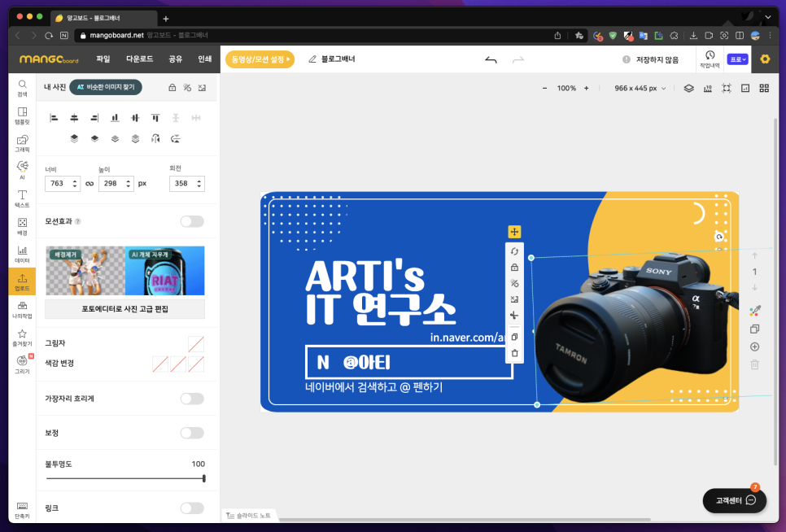Select the 텍스트 text sidebar tool
Screen dimensions: 786x532
(22, 198)
